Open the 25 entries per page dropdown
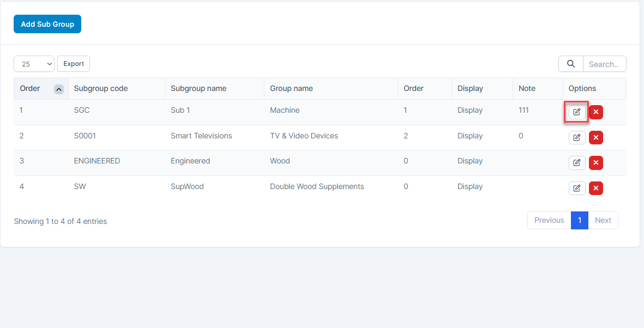The height and width of the screenshot is (328, 644). (x=34, y=64)
